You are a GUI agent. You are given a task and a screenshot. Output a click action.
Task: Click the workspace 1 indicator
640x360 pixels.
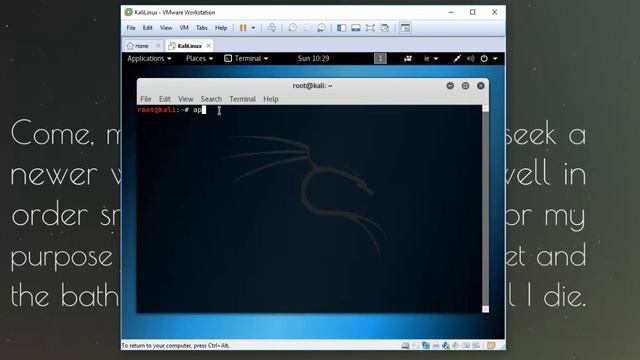[x=380, y=58]
